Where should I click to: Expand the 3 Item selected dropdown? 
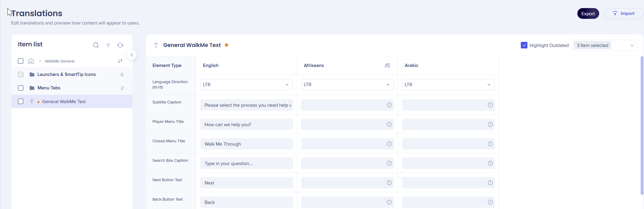point(605,45)
